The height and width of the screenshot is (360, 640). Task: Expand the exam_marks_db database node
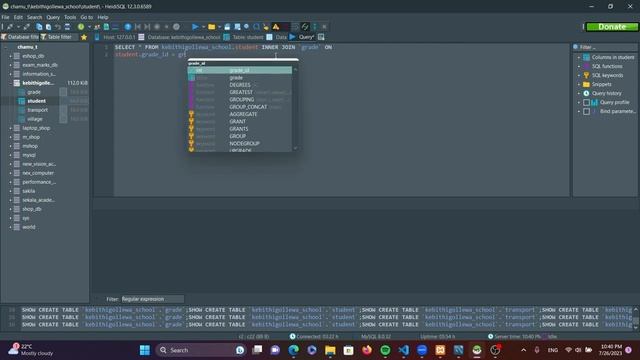[10, 65]
